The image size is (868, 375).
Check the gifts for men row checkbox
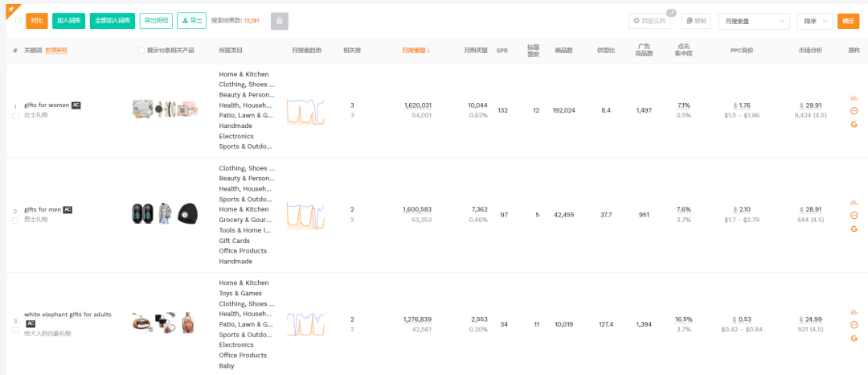(15, 220)
